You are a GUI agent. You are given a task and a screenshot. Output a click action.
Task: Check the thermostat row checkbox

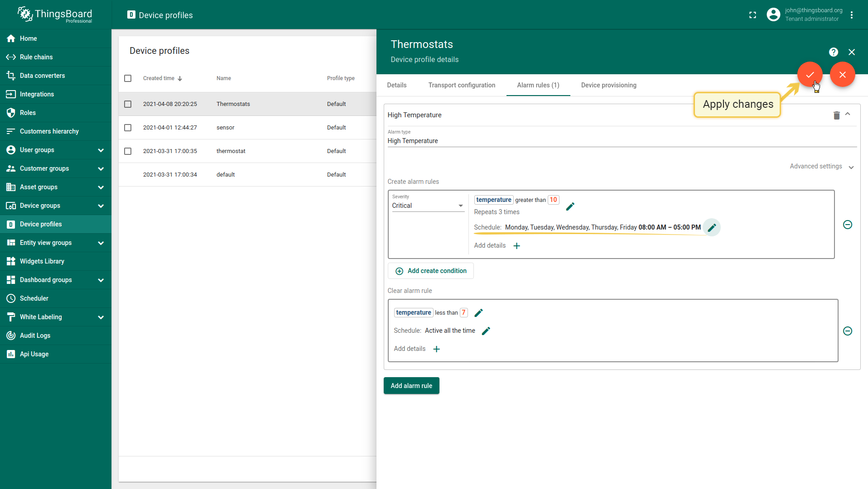pos(128,151)
